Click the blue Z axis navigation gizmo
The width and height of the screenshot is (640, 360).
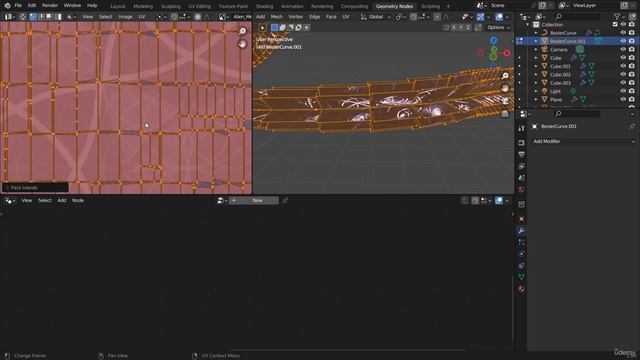coord(493,40)
